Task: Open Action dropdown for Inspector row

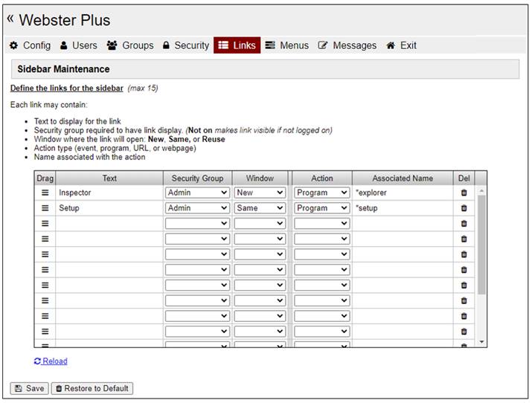Action: coord(321,193)
